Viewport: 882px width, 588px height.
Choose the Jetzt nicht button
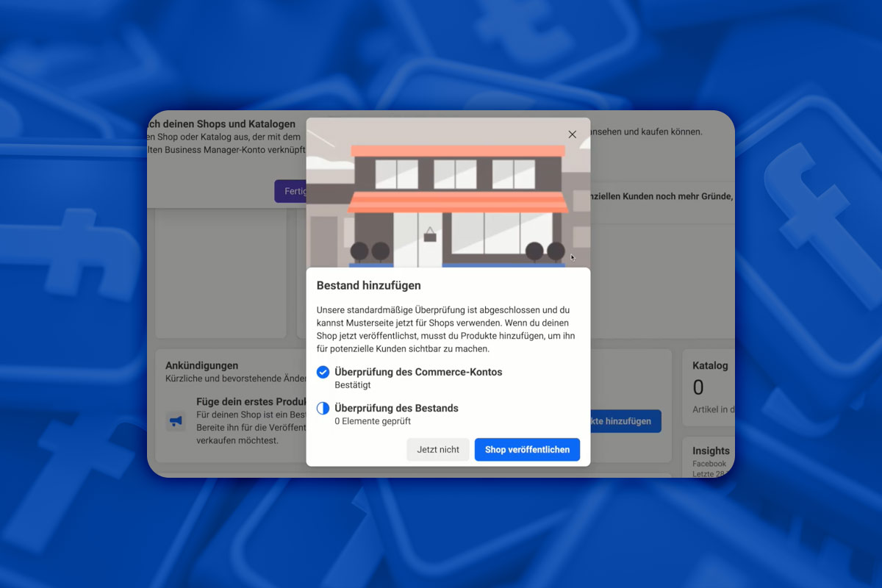click(438, 450)
